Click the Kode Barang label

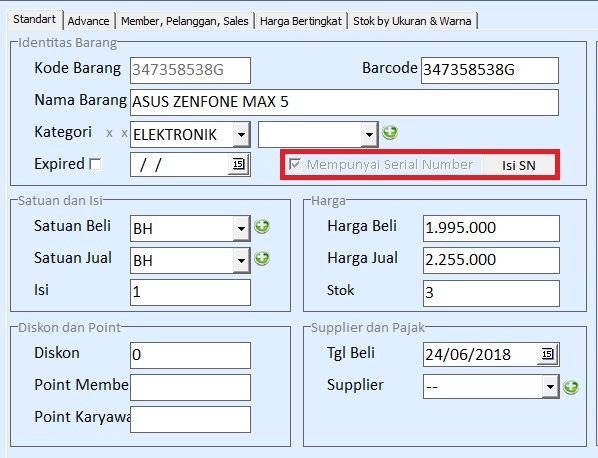coord(77,68)
